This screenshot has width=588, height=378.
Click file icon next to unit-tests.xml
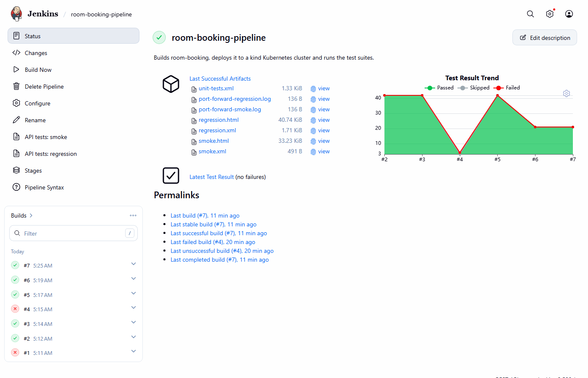pyautogui.click(x=194, y=89)
